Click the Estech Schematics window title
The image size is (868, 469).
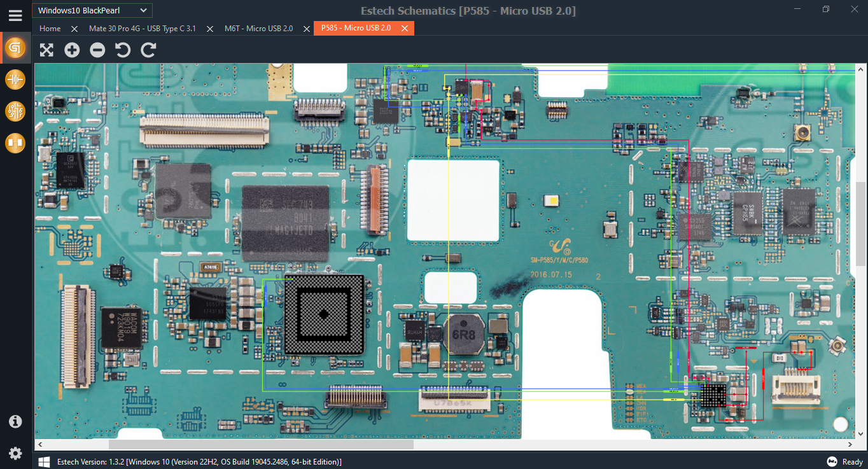(468, 11)
